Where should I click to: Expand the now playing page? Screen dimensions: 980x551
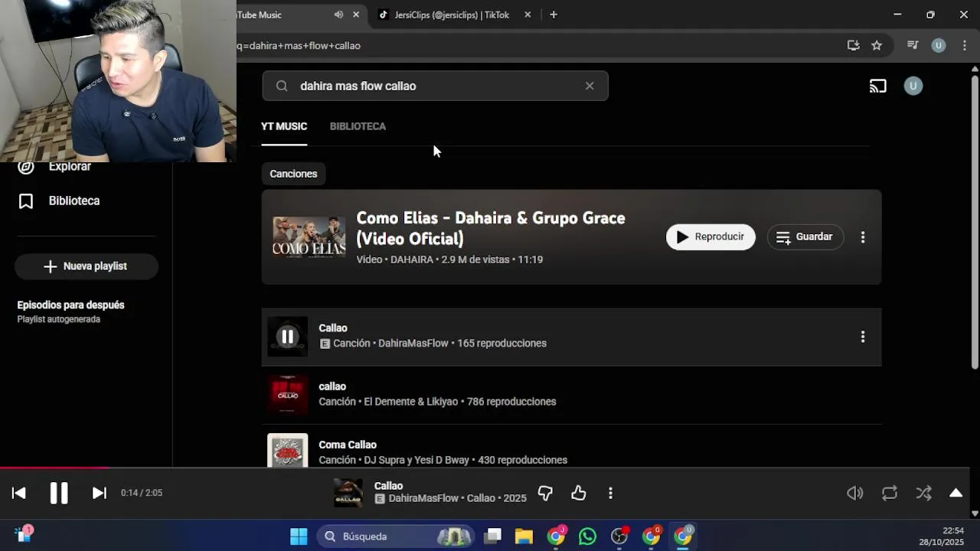956,493
